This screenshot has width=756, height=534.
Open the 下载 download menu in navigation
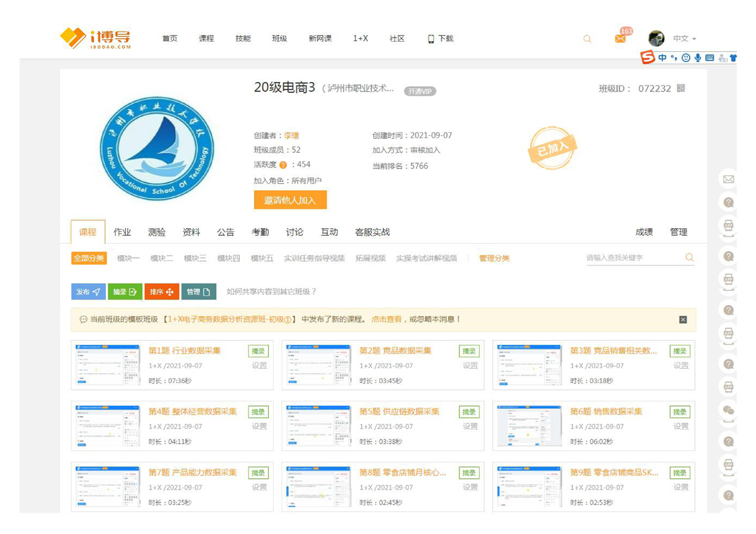[x=441, y=38]
